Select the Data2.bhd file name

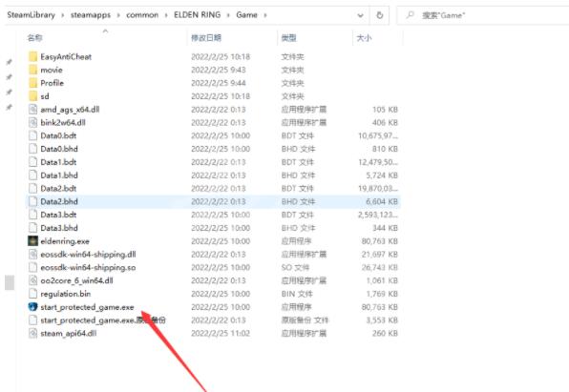[x=59, y=201]
